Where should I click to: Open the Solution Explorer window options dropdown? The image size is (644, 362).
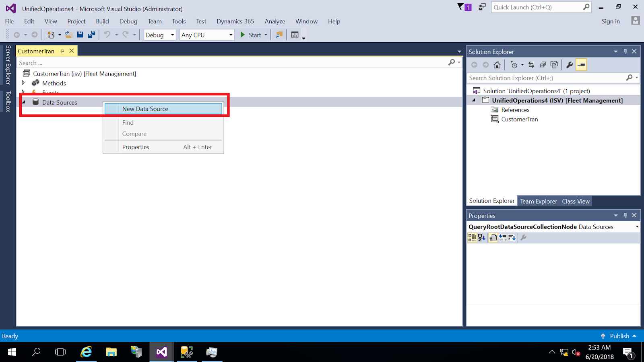pyautogui.click(x=616, y=51)
